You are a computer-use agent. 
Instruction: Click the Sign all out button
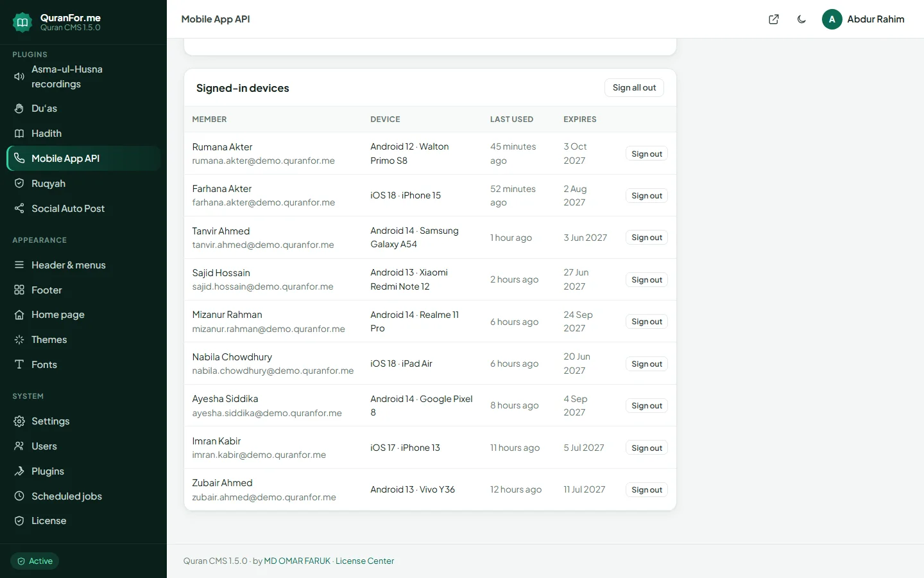tap(634, 88)
